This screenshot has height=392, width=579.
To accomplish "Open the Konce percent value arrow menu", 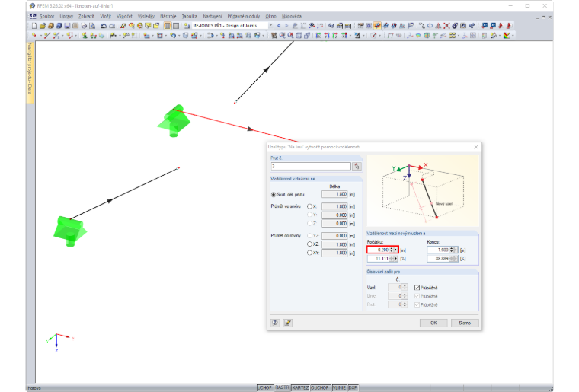I will [456, 259].
